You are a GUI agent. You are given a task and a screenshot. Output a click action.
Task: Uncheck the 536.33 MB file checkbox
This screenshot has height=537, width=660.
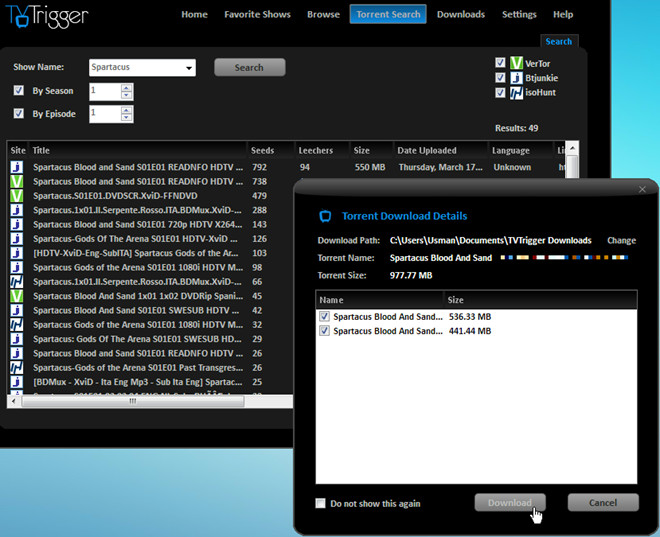324,316
